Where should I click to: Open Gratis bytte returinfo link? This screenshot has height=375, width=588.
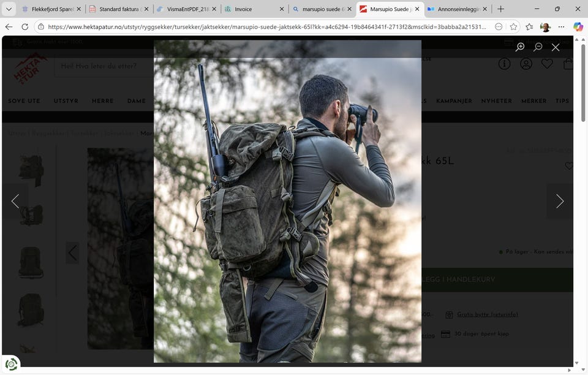(487, 314)
